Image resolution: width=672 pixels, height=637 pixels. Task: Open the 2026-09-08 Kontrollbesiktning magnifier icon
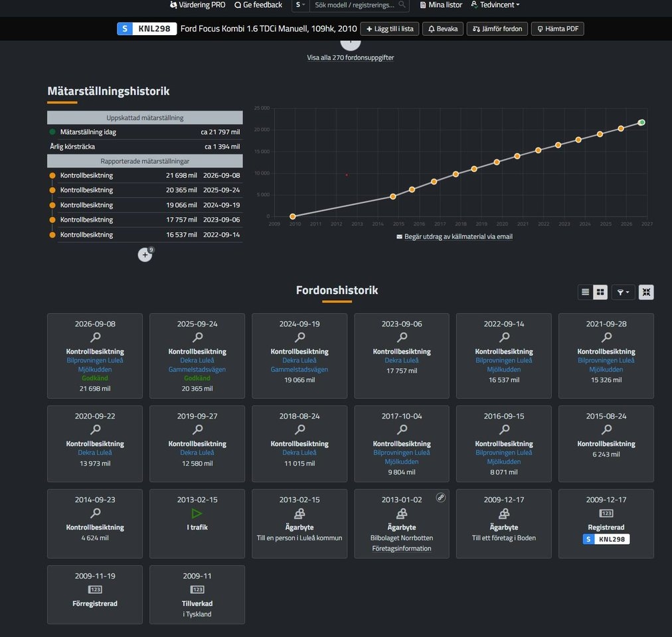(x=95, y=338)
